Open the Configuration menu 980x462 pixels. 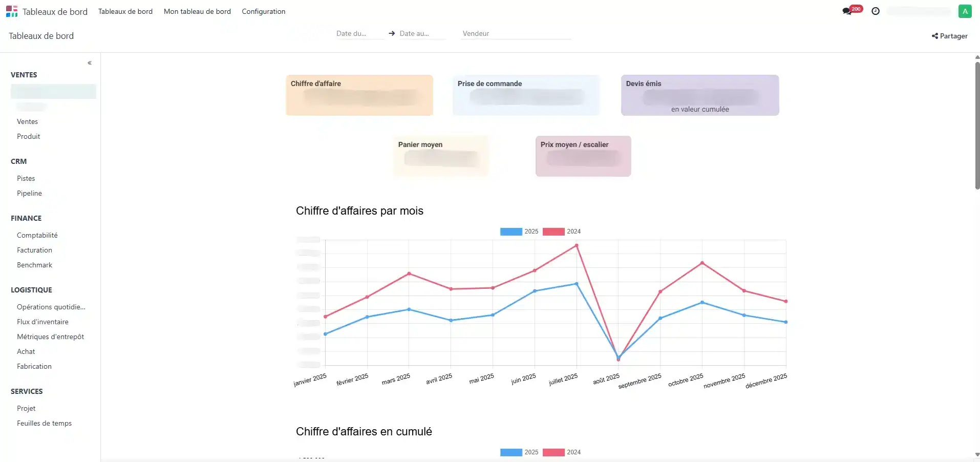(x=263, y=11)
